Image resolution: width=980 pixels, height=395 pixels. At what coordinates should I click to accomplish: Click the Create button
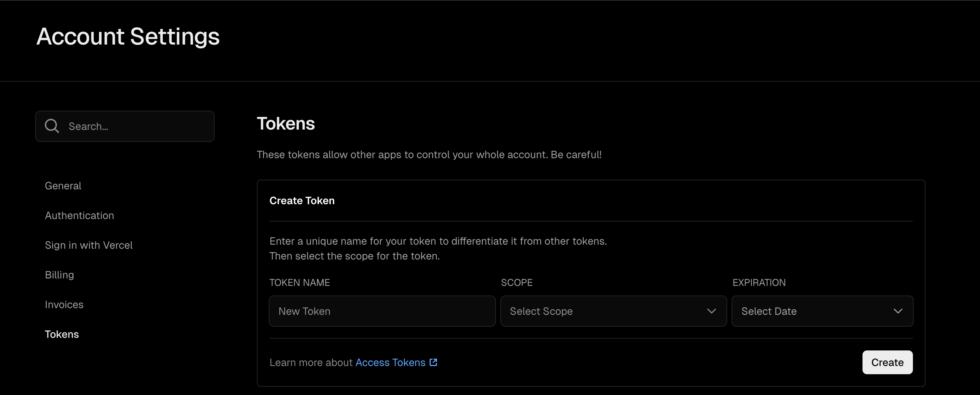click(x=887, y=362)
